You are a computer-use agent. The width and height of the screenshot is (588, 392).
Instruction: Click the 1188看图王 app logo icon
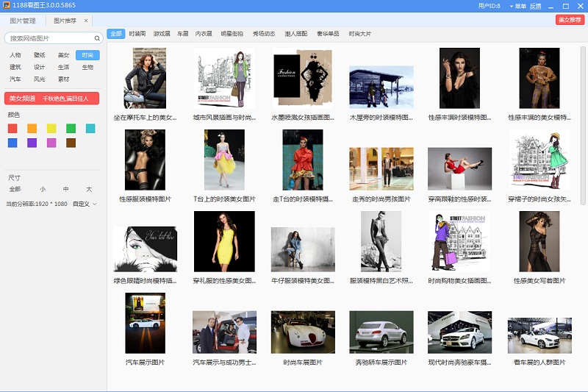tap(7, 6)
